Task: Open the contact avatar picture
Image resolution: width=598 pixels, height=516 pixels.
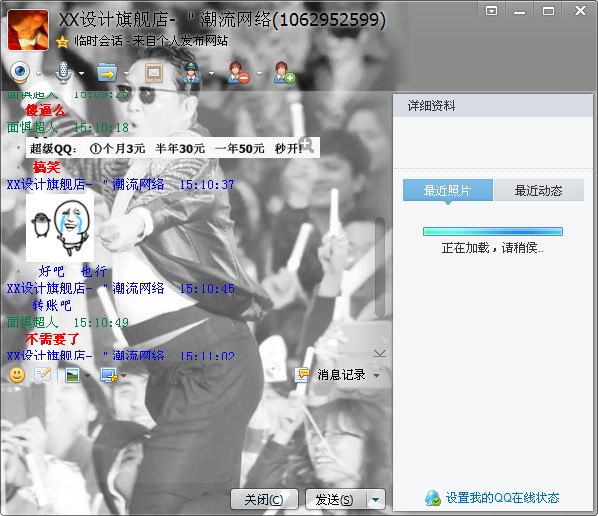Action: [x=28, y=30]
